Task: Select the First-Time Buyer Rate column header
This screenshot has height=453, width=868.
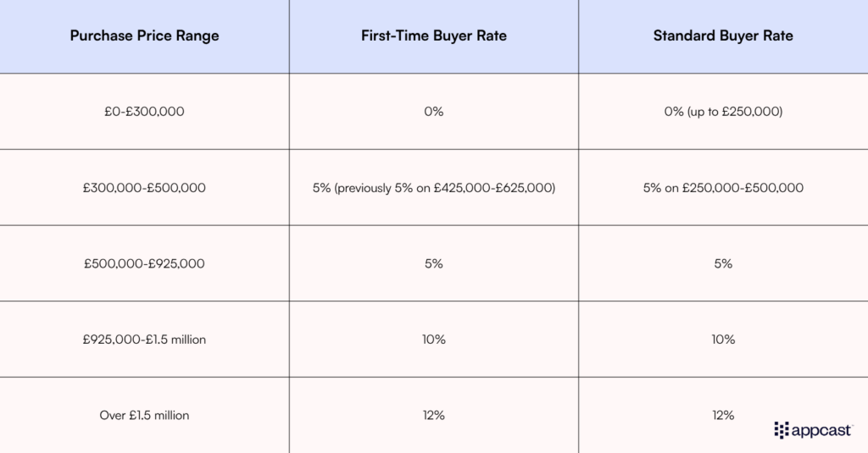Action: (433, 36)
